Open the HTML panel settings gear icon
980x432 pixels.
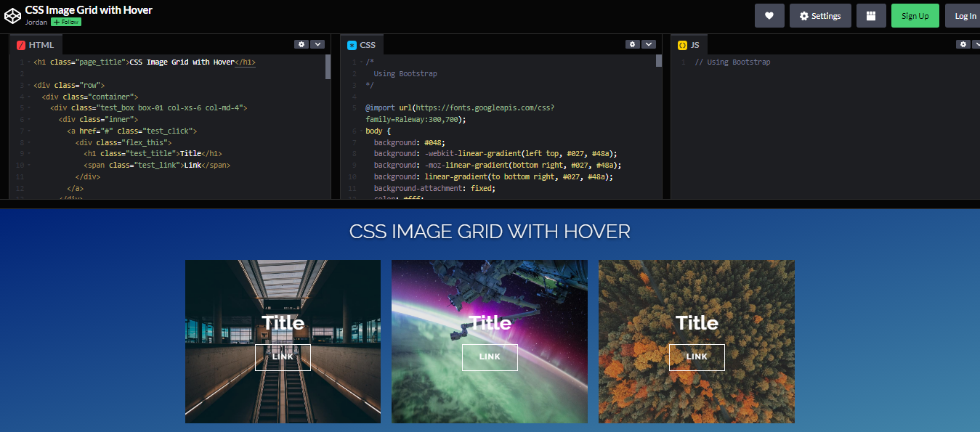301,44
